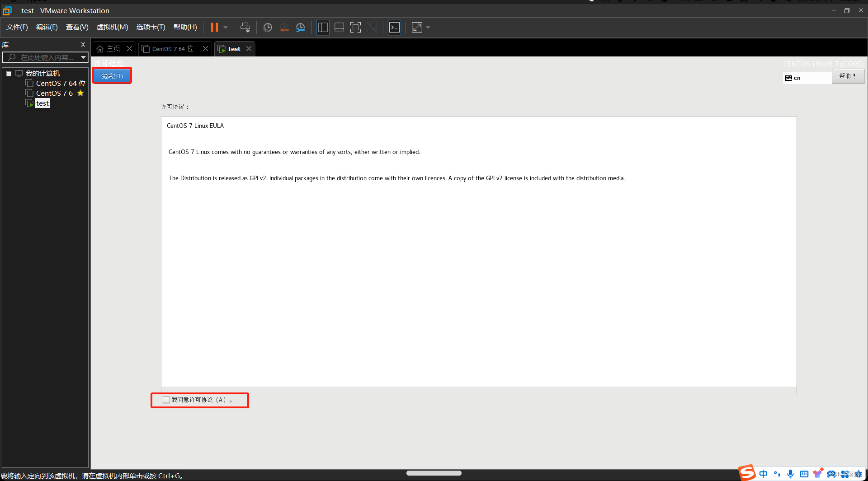Close the test tab
Screen dimensions: 868x481
click(x=249, y=49)
